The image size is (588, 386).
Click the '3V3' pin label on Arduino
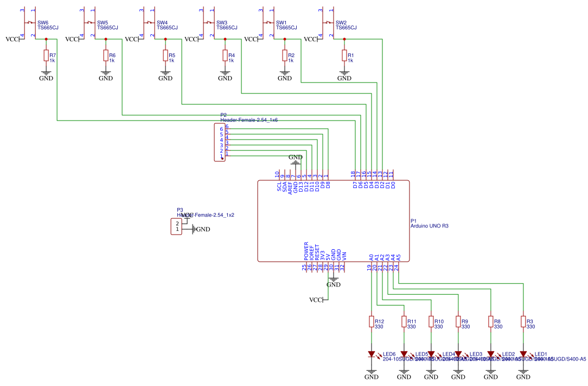(323, 256)
